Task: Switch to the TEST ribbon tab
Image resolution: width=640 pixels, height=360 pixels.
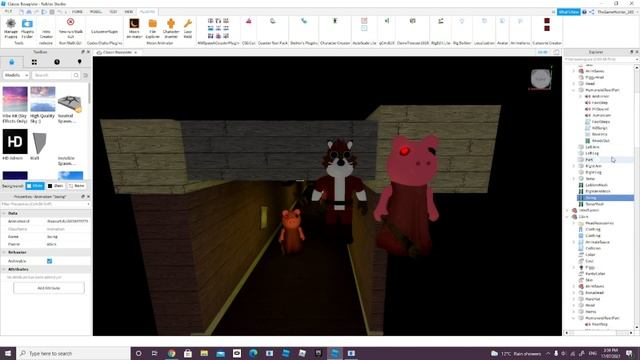Action: point(113,12)
